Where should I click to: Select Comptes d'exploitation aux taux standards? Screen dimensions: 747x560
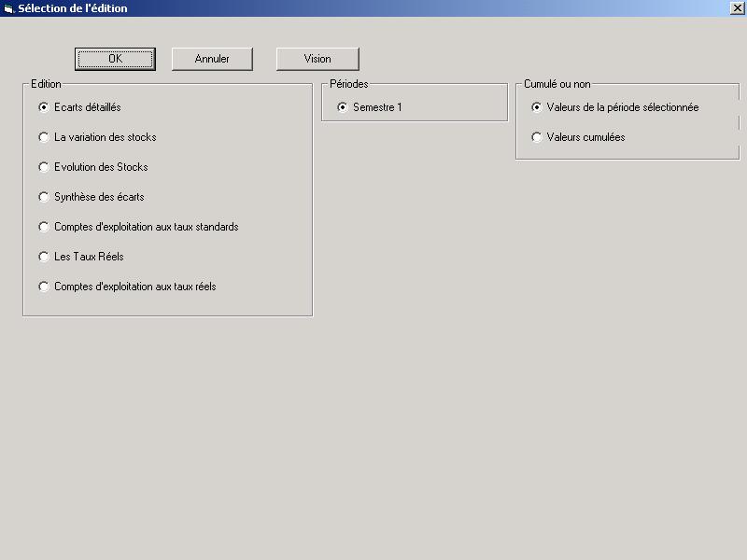click(138, 227)
